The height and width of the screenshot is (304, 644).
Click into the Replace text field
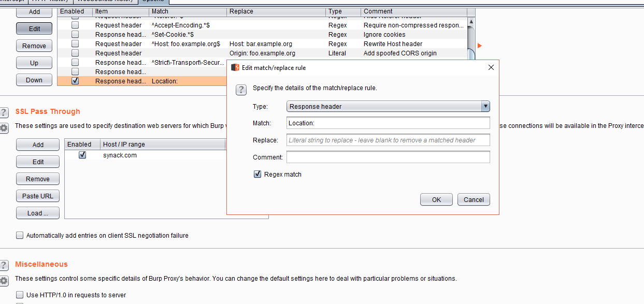click(388, 140)
